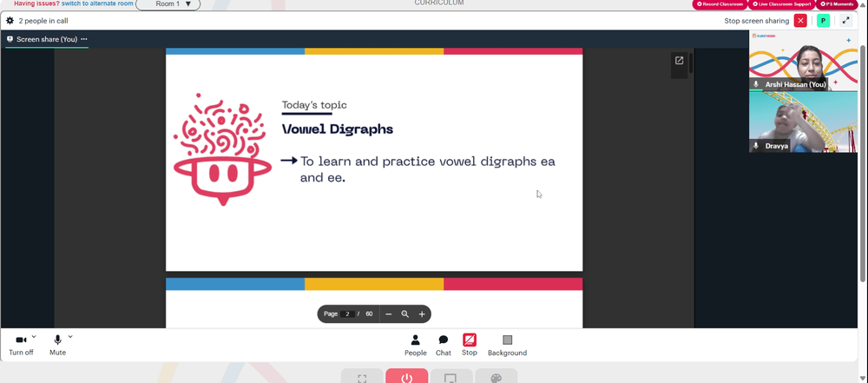Click the red X stop sharing button

click(x=800, y=21)
